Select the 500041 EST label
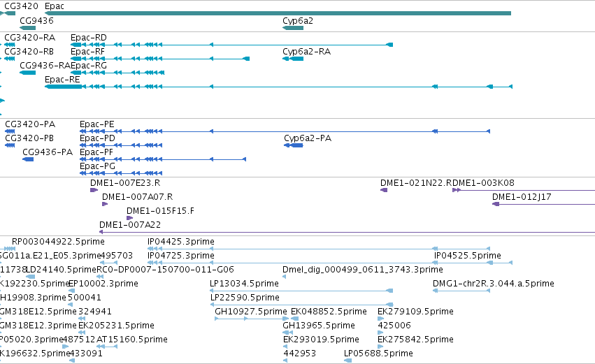Viewport: 595px width, 364px height. [x=85, y=298]
